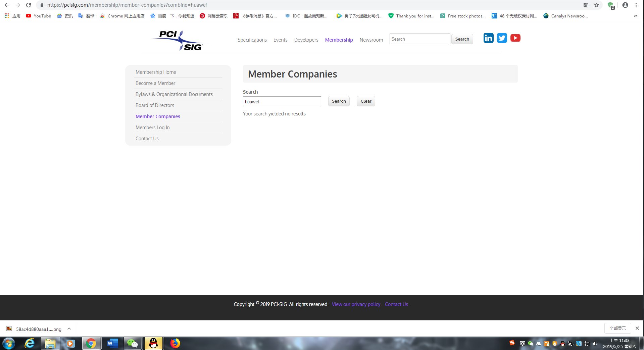Screen dimensions: 644x350
Task: Open the Events nav menu
Action: pos(280,40)
